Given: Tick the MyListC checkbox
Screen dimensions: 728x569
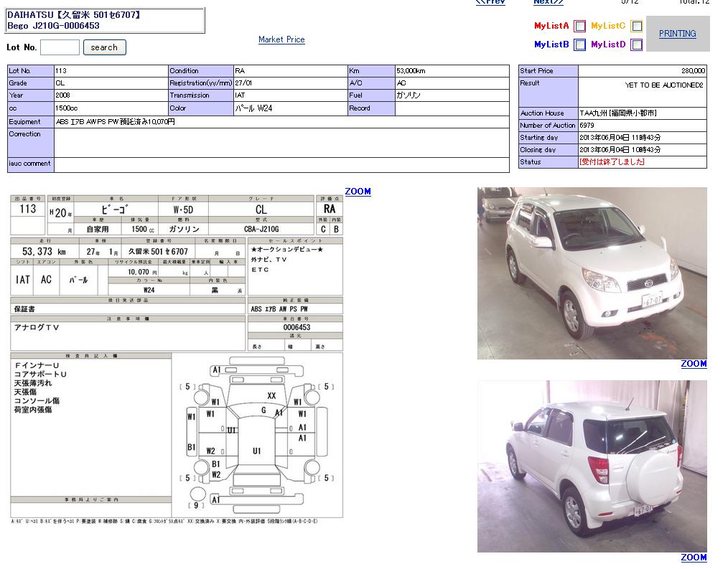Looking at the screenshot, I should tap(636, 27).
